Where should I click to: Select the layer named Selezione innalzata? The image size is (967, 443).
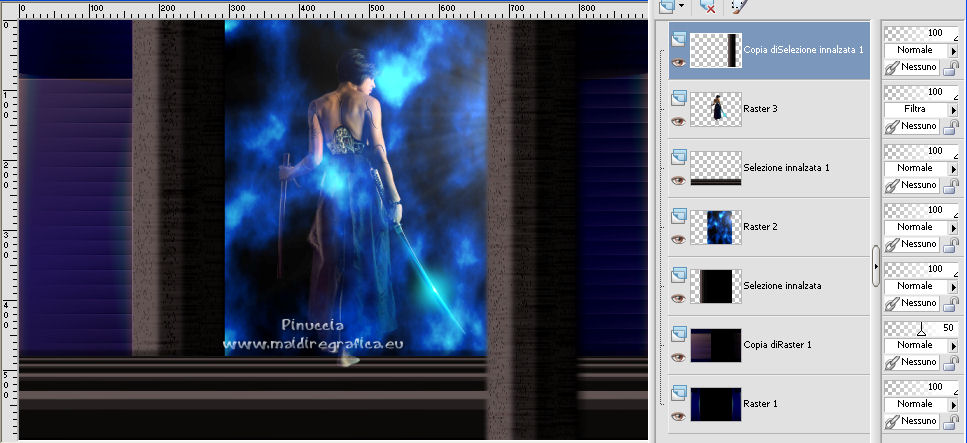[783, 286]
